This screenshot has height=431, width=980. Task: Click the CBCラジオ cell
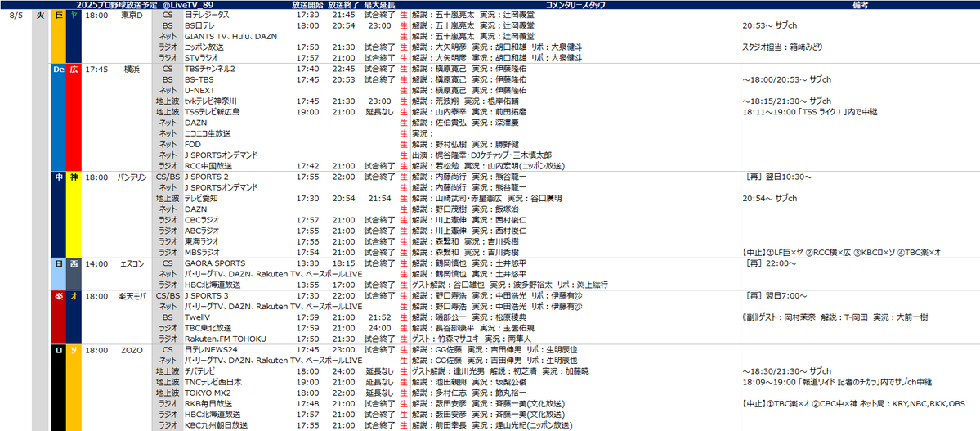pos(202,219)
